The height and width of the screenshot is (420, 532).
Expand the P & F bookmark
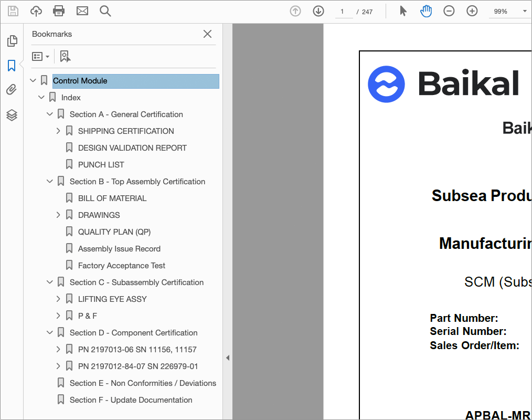[x=58, y=316]
